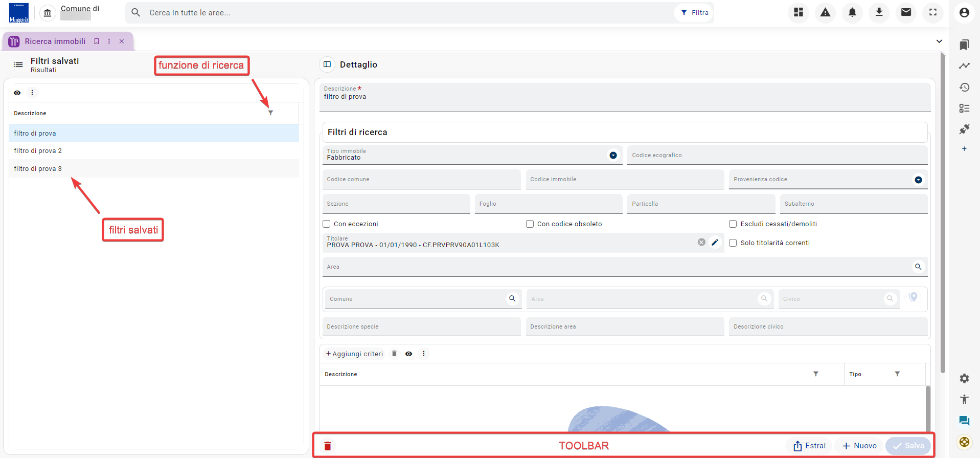Open Ricerca immobili tab options menu
Image resolution: width=980 pixels, height=458 pixels.
(x=109, y=41)
